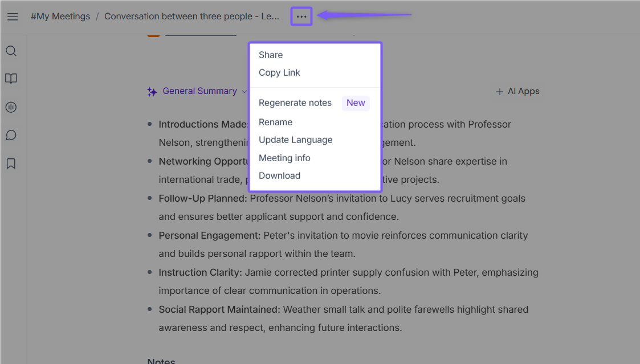Click the audio waveform icon in the sidebar

[x=11, y=107]
